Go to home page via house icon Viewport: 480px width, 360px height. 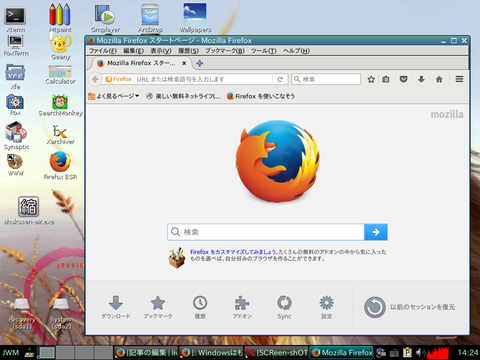tap(439, 79)
